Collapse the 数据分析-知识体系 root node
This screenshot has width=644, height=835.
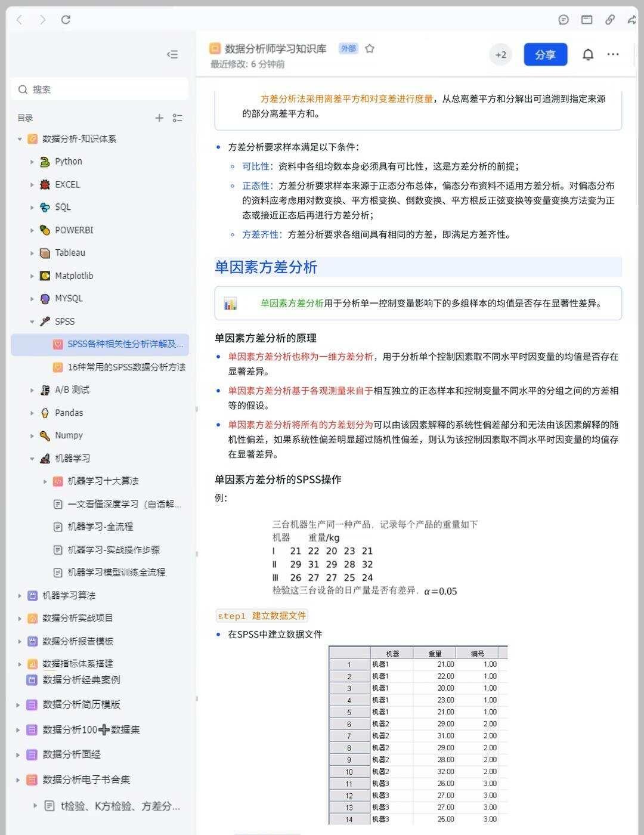(x=20, y=139)
